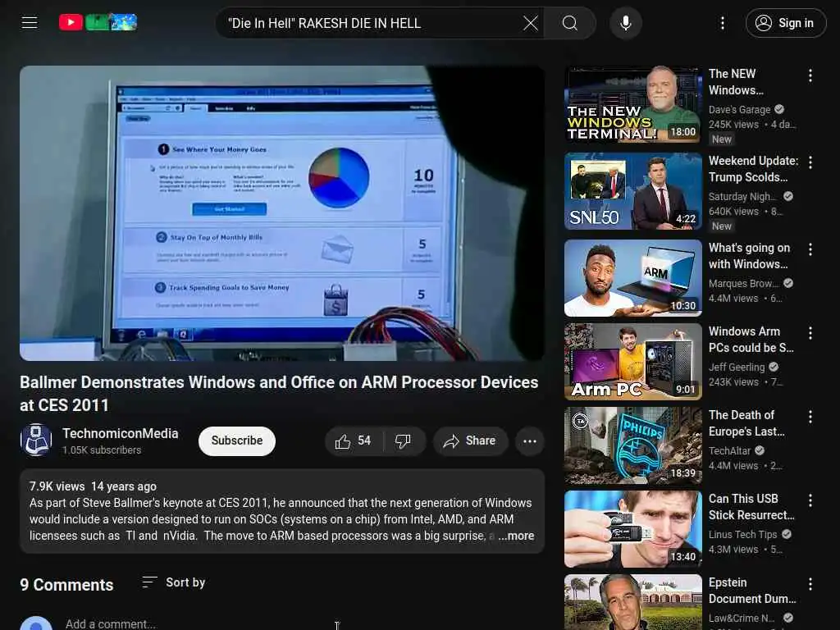Click the video player area

(x=282, y=213)
